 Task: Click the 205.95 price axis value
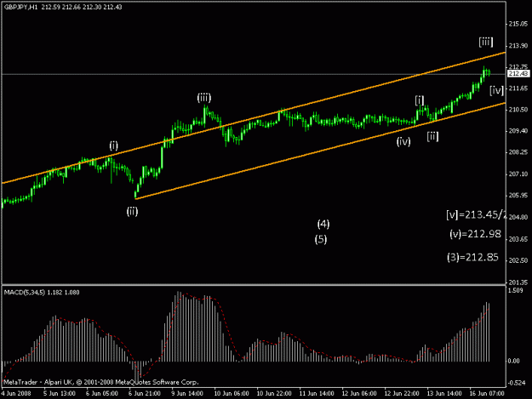(x=518, y=196)
